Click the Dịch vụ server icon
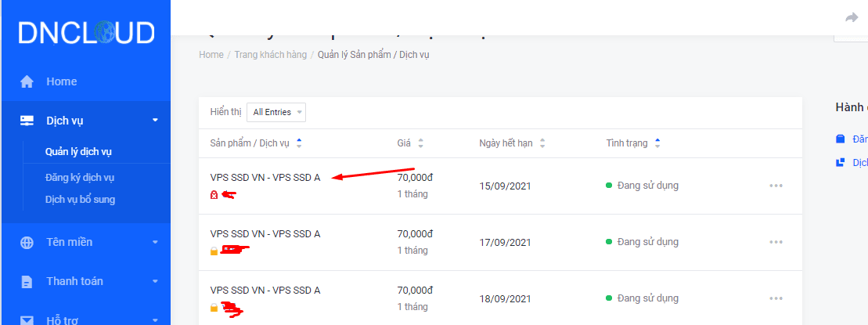868x325 pixels. click(27, 121)
